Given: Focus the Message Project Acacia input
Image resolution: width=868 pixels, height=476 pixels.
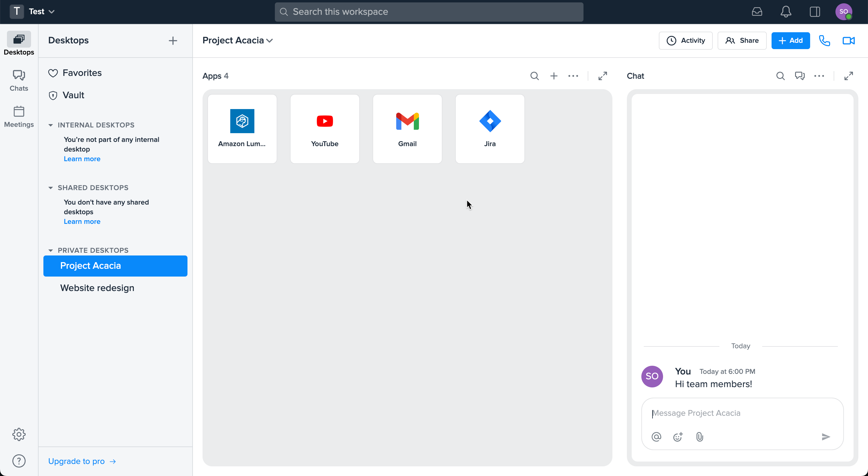Looking at the screenshot, I should tap(742, 413).
